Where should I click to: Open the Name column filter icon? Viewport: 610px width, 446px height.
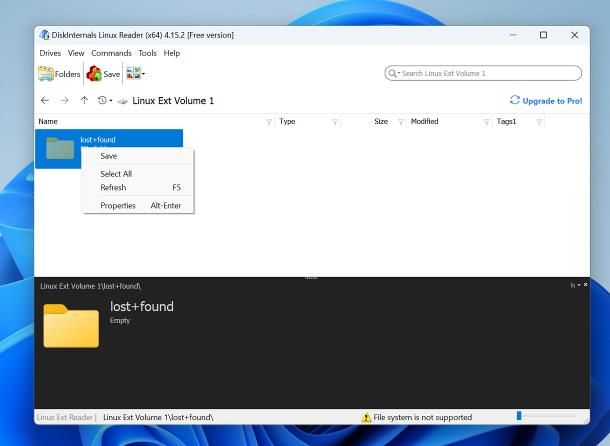pos(269,122)
